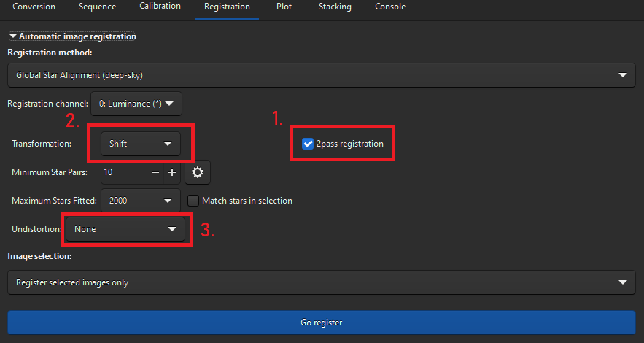Select the Registration tab

point(227,7)
